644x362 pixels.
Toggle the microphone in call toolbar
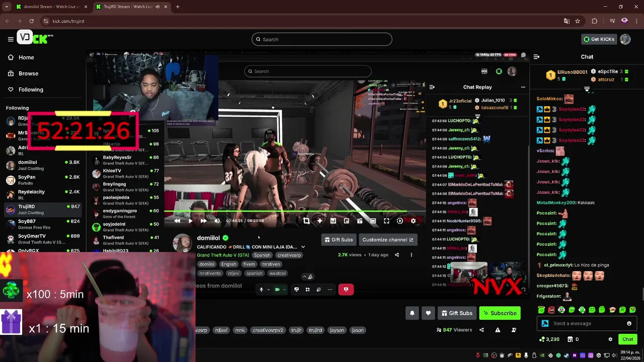click(261, 289)
